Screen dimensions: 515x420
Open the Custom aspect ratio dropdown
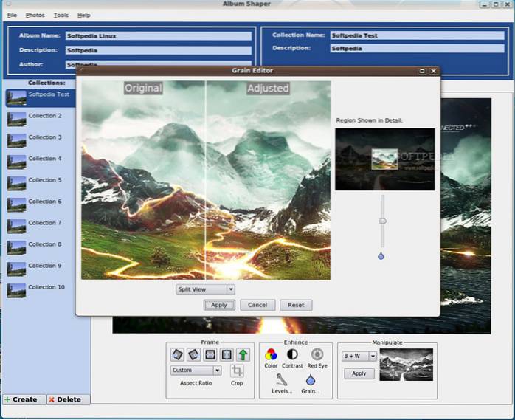(x=196, y=371)
